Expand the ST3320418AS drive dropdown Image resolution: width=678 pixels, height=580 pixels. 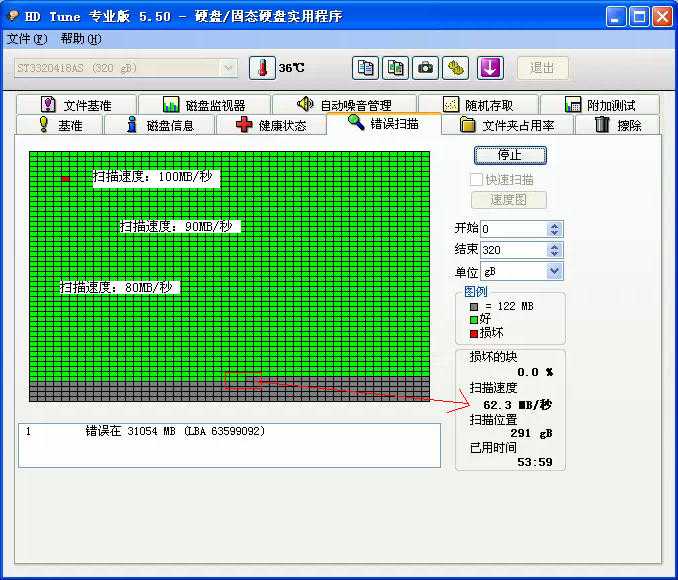[x=228, y=68]
